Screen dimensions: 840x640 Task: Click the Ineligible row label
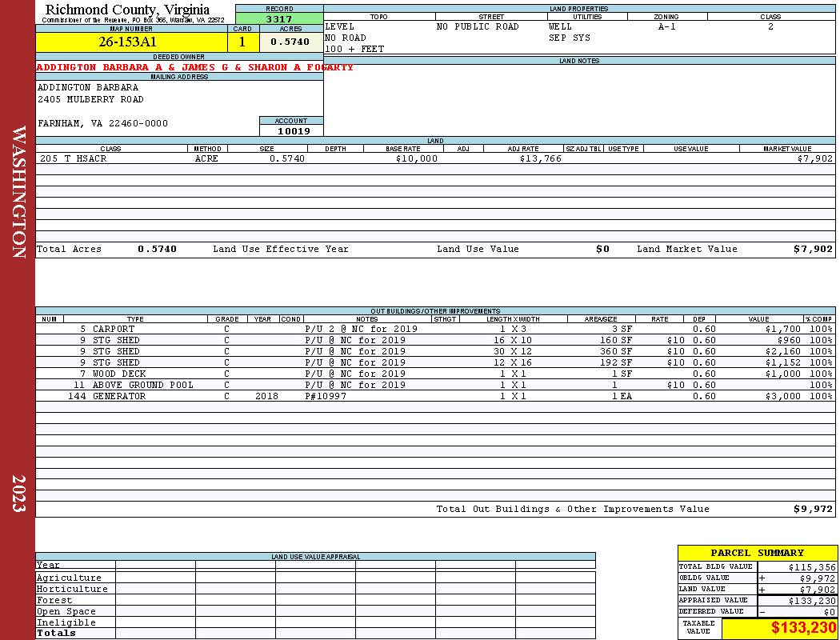point(66,623)
